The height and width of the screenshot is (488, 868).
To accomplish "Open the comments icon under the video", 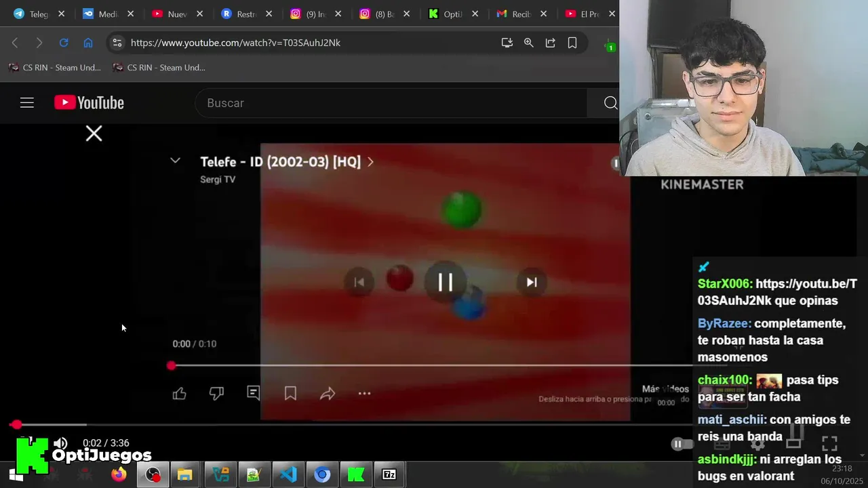I will 253,393.
